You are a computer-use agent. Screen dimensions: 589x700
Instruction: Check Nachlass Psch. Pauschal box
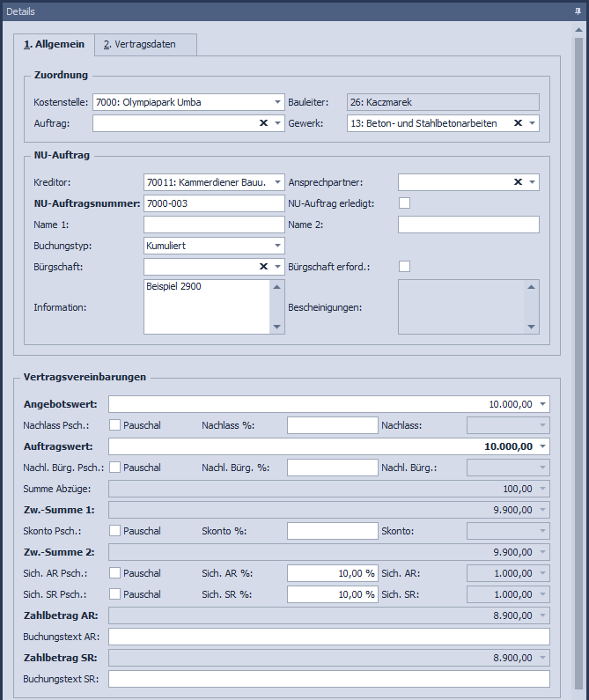(114, 425)
